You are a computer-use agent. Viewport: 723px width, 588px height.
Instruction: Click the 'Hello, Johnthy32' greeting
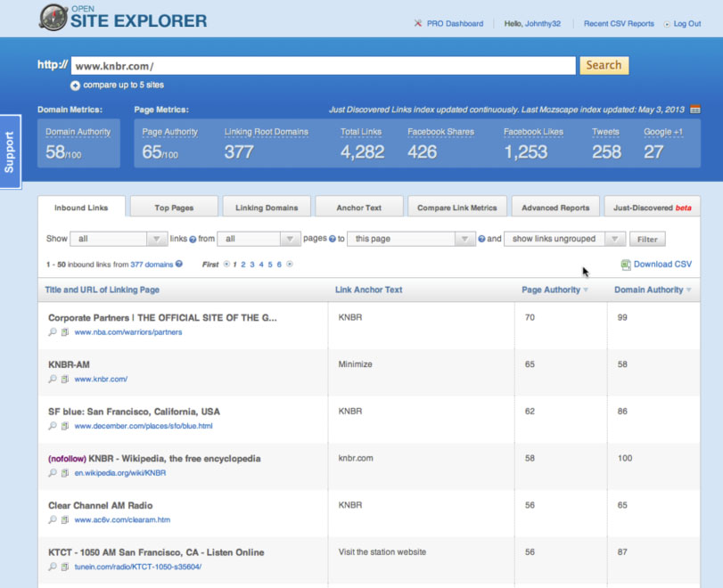click(x=532, y=23)
